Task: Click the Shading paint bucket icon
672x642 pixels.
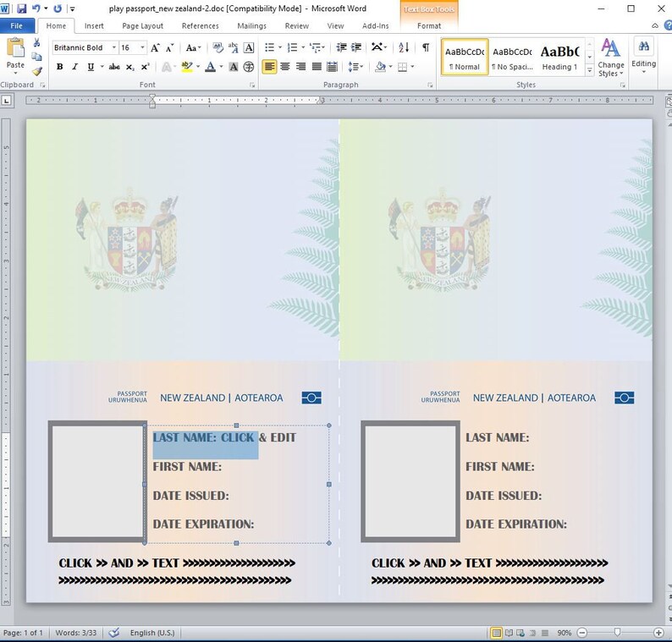Action: (x=380, y=67)
